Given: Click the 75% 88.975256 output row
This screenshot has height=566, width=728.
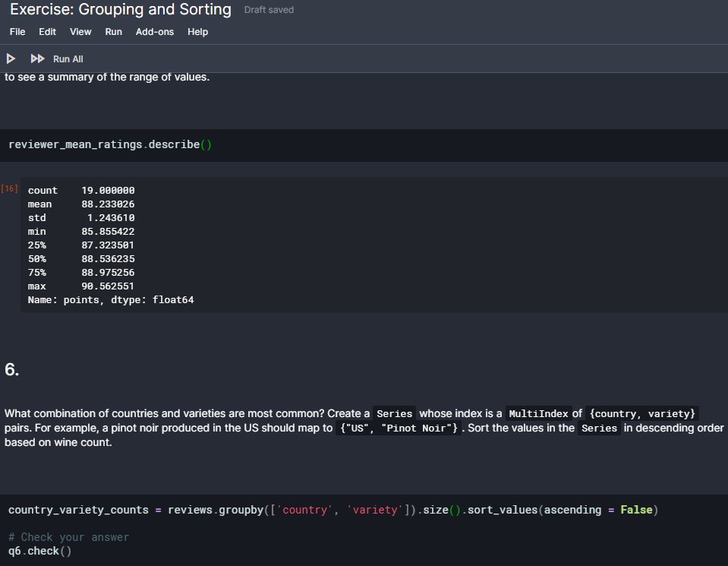Looking at the screenshot, I should [81, 273].
